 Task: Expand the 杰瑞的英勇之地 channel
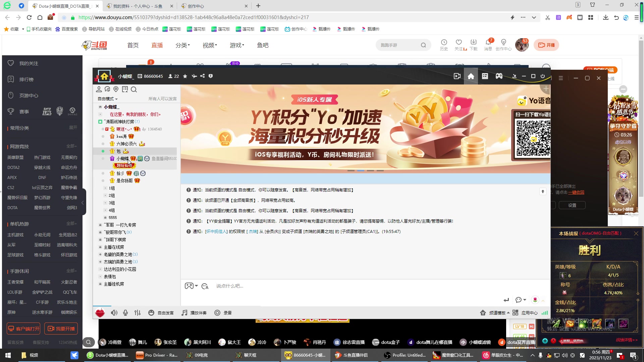100,262
